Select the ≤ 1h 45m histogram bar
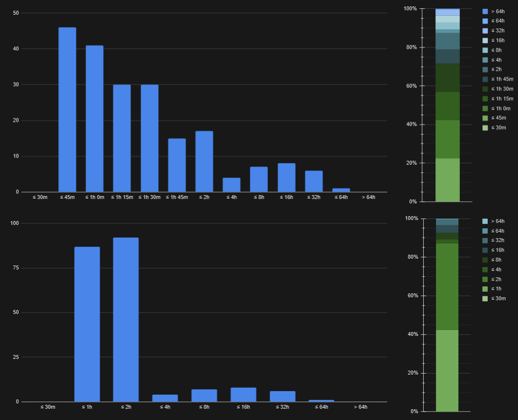The image size is (518, 420). click(177, 165)
